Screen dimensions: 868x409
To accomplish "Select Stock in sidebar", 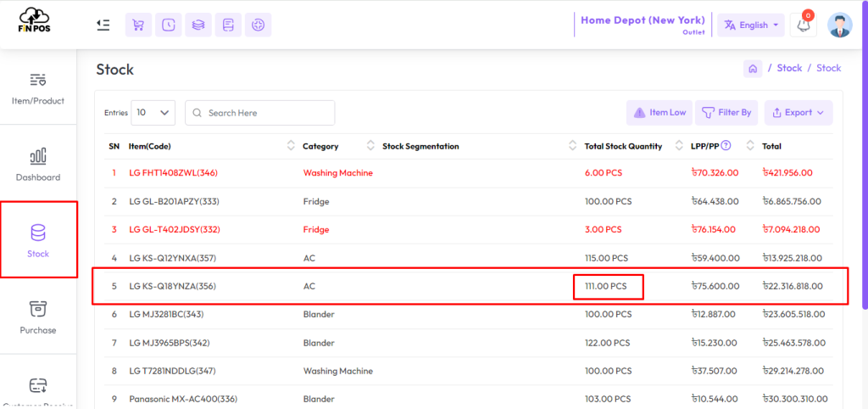I will click(38, 241).
